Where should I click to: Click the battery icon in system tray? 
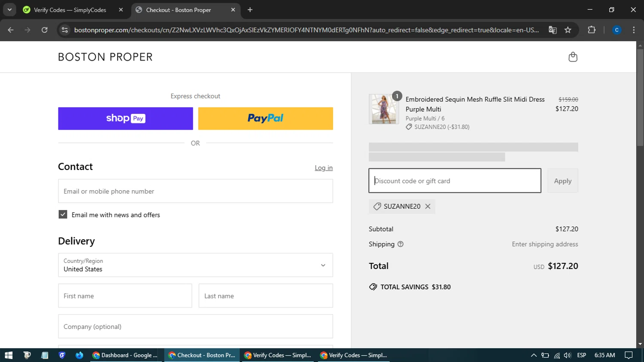[x=545, y=355]
